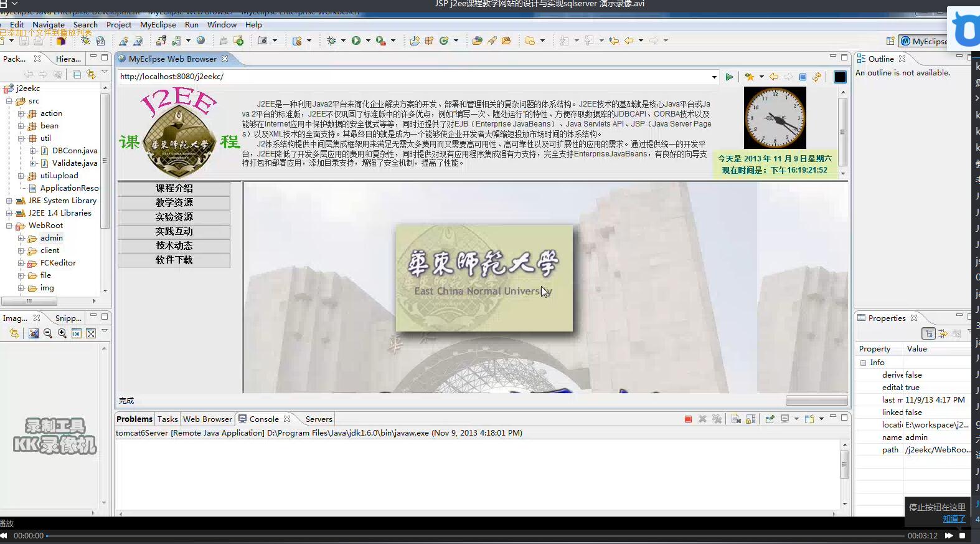Viewport: 980px width, 544px height.
Task: Expand JRE System Library node
Action: [x=9, y=201]
